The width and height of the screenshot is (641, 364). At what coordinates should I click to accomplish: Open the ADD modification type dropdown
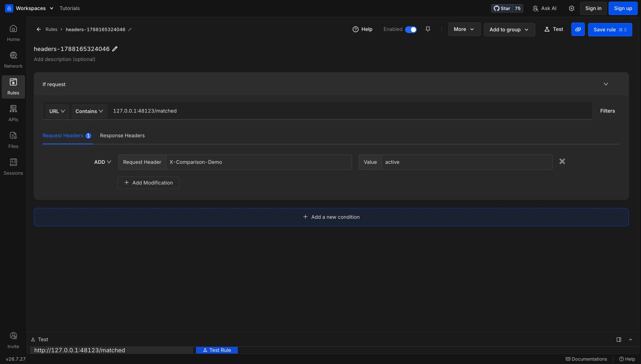[103, 162]
